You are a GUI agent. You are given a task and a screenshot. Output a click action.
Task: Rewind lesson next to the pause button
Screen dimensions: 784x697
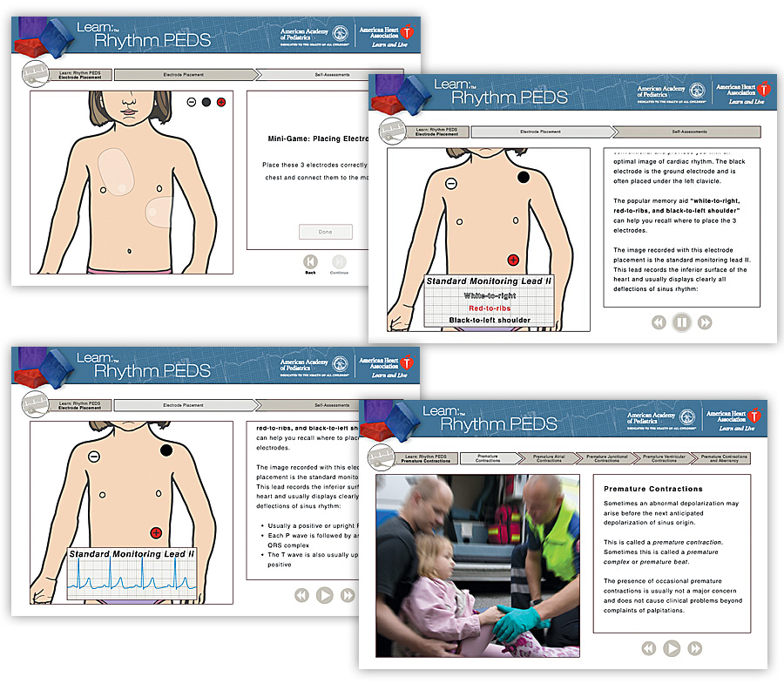659,322
